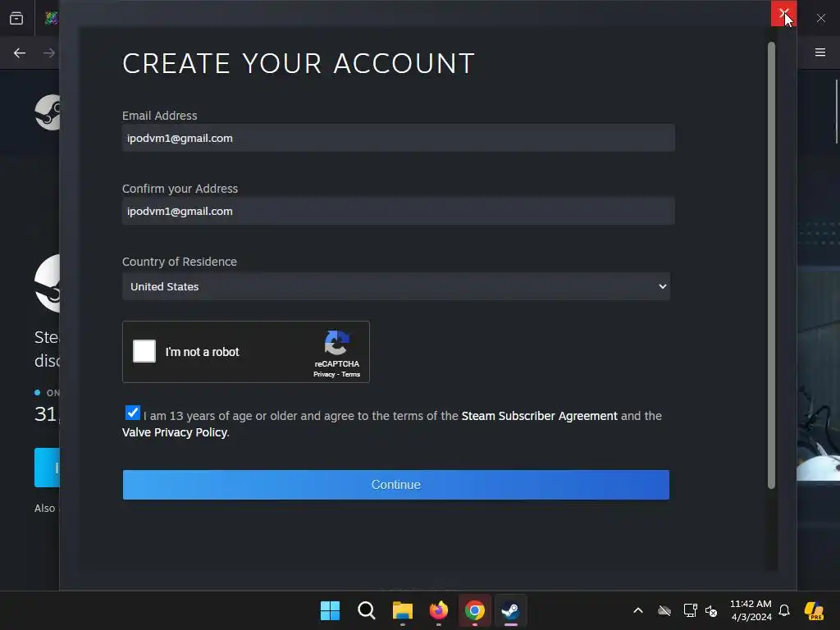This screenshot has width=840, height=630.
Task: Uncheck the 13 years of age agreement
Action: pos(132,413)
